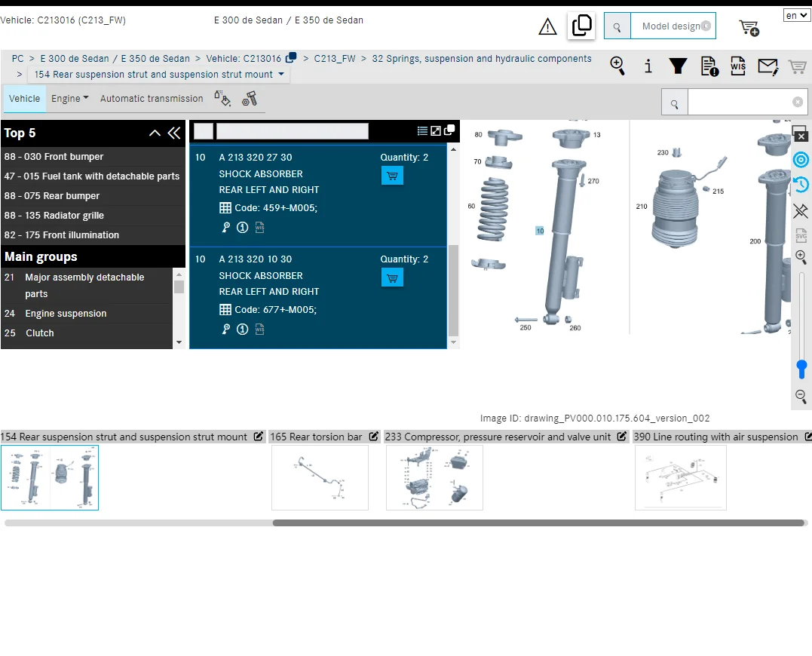Add A 213 320 27 30 to cart
The height and width of the screenshot is (656, 812).
(392, 176)
